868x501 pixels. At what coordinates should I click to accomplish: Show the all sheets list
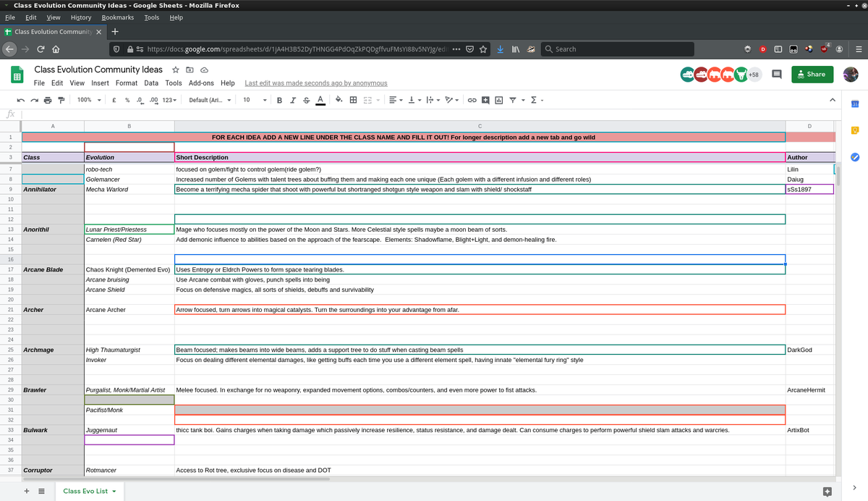point(41,491)
